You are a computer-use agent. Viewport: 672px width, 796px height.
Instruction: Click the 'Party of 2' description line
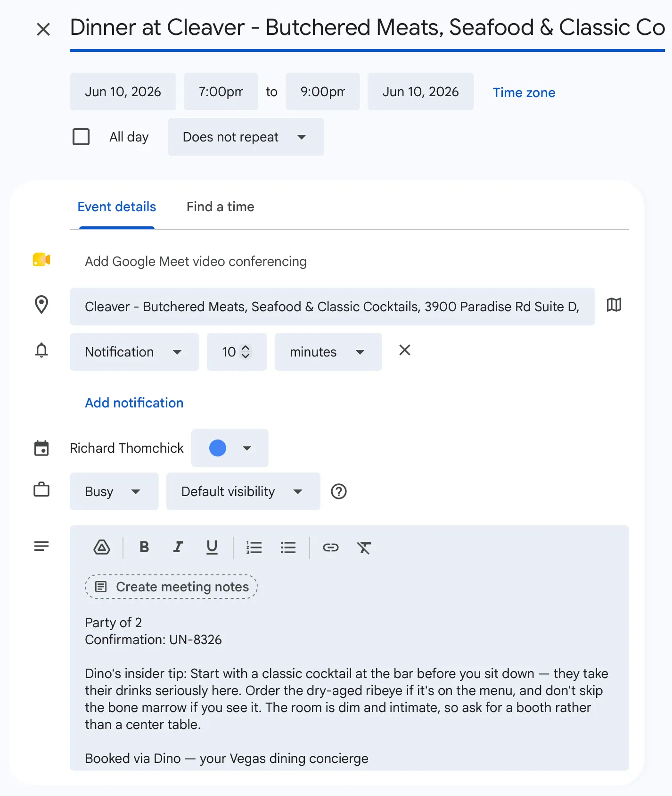tap(113, 622)
